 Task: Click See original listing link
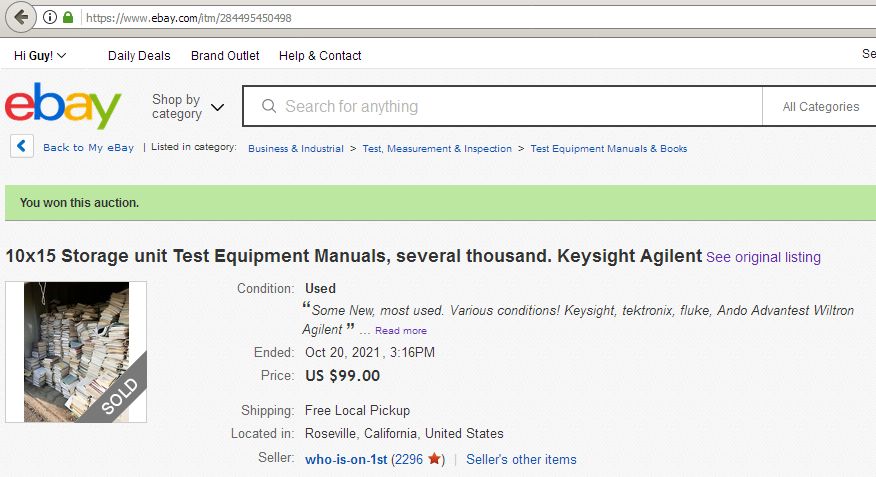click(x=763, y=257)
